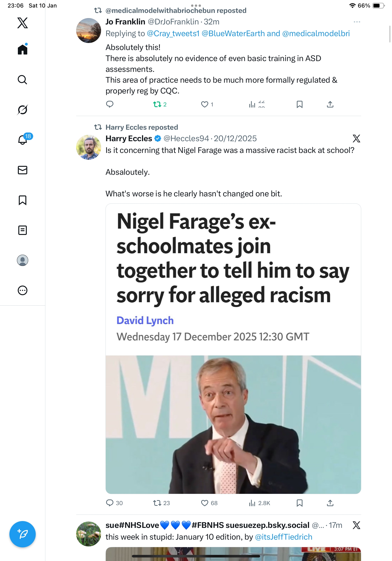Open the Search magnifier in sidebar
The width and height of the screenshot is (392, 561).
[x=23, y=80]
